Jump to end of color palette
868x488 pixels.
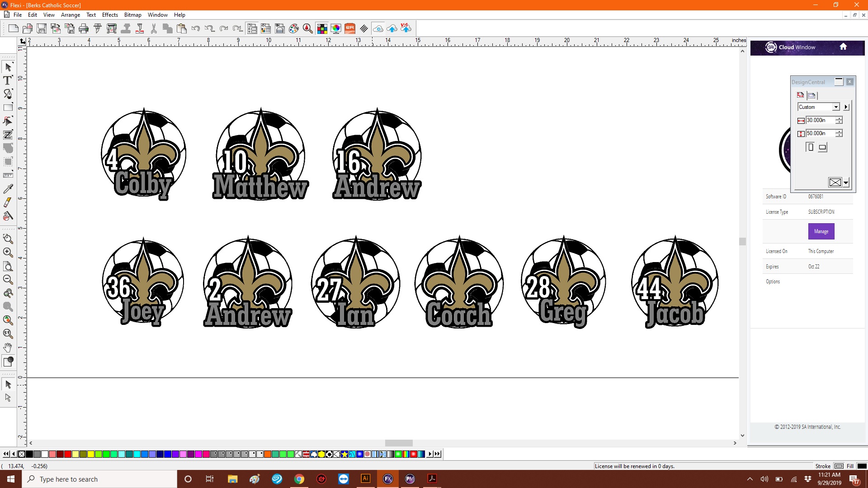[x=437, y=454]
